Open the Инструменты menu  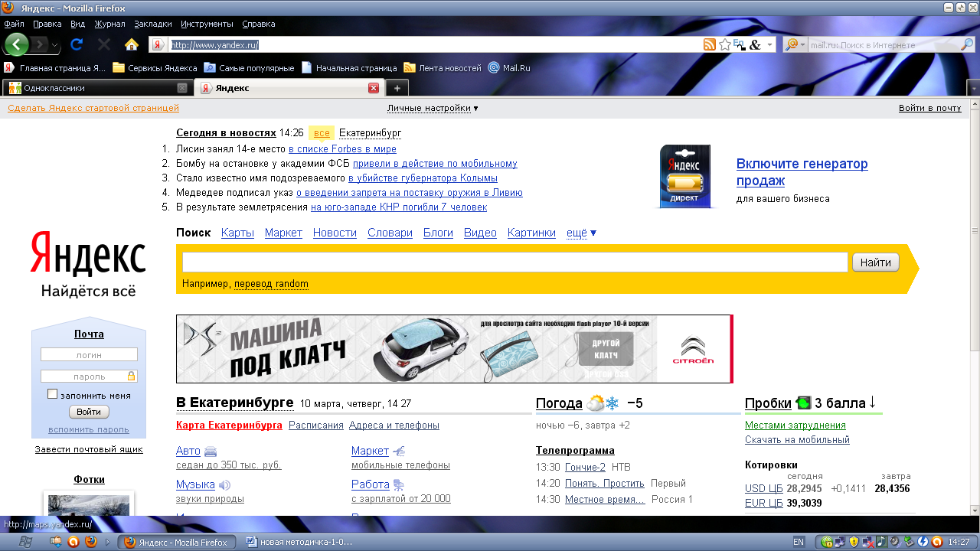point(207,24)
